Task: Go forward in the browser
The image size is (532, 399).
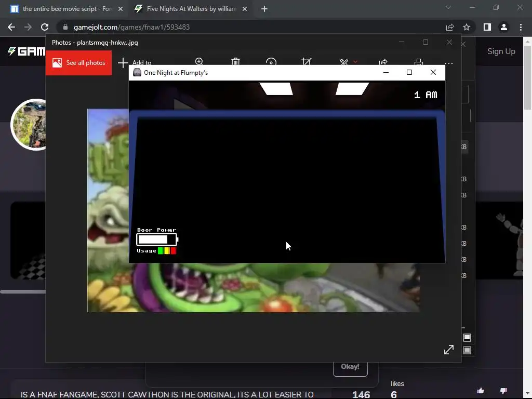Action: (28, 27)
